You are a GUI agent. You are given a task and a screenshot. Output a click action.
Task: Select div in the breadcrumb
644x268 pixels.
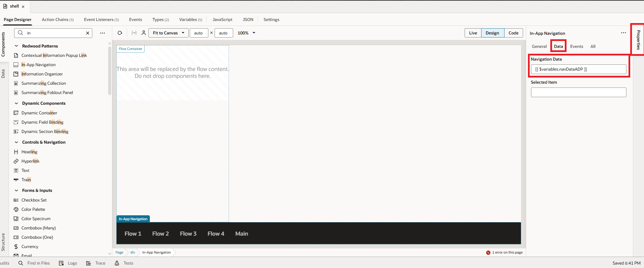pyautogui.click(x=133, y=252)
